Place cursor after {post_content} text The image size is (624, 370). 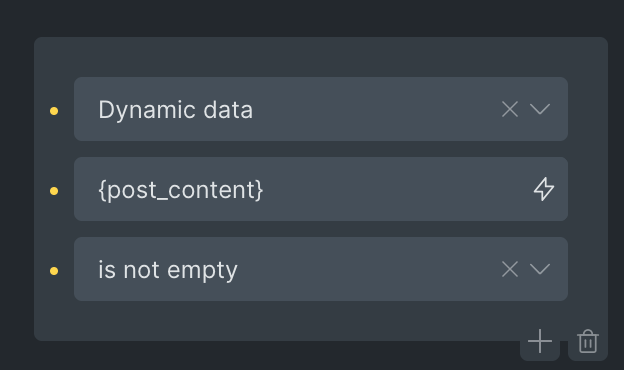(266, 190)
